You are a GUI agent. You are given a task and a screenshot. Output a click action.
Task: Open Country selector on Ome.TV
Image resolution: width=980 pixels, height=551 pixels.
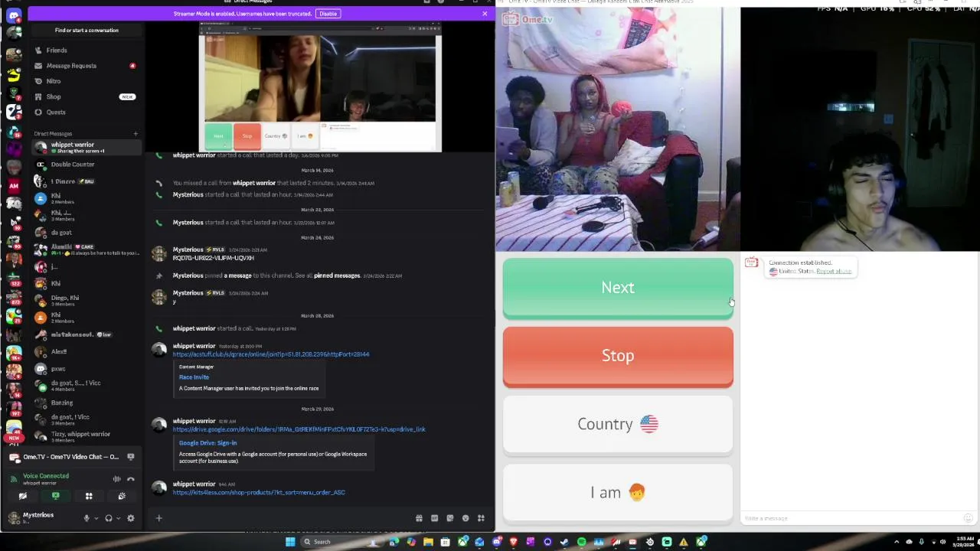click(618, 424)
